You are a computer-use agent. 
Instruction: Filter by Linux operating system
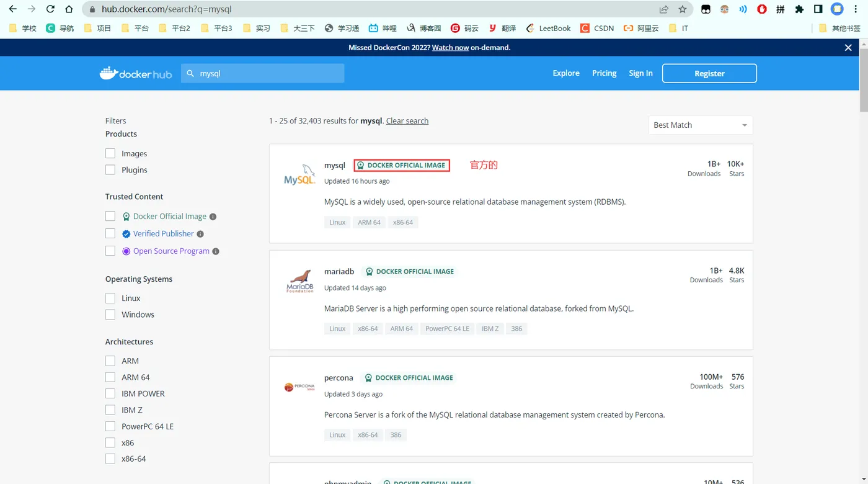110,298
